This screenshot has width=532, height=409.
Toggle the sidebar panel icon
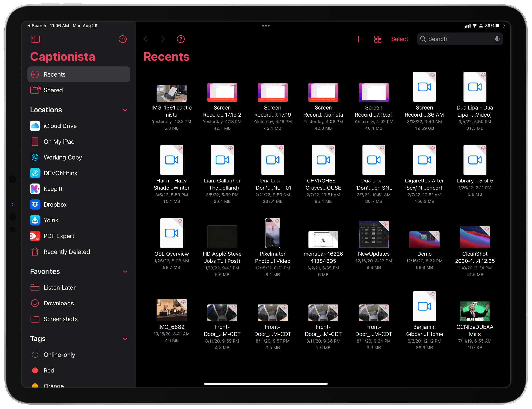click(35, 39)
